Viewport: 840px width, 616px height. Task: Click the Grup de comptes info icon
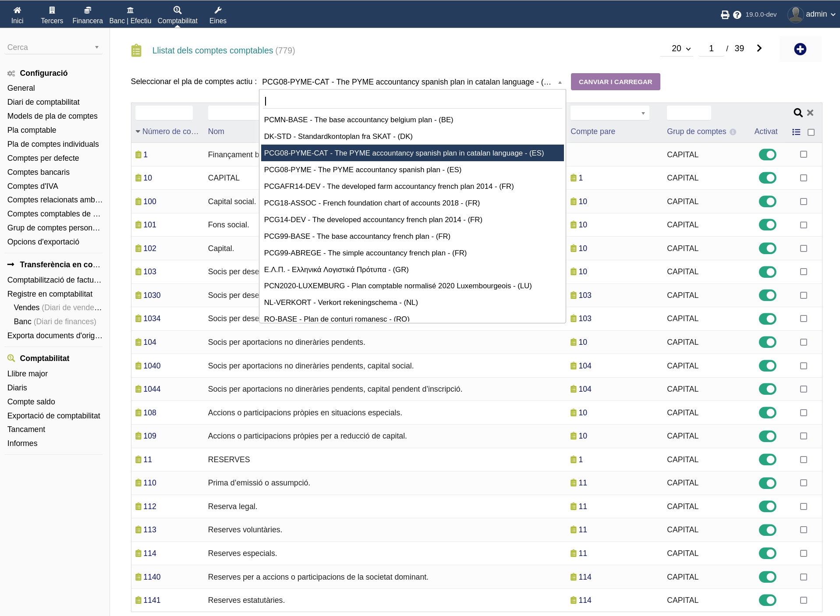733,132
